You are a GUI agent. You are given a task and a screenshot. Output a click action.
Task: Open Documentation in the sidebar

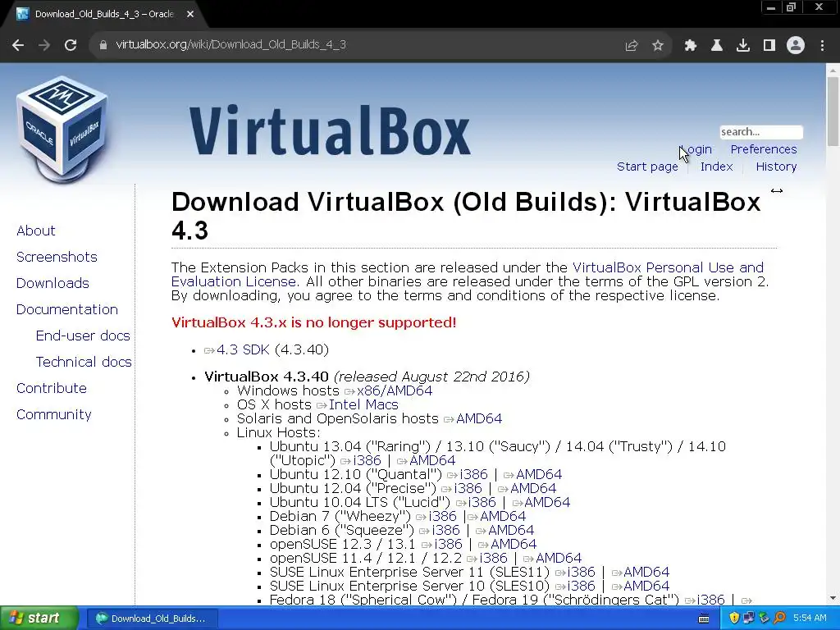click(x=67, y=309)
